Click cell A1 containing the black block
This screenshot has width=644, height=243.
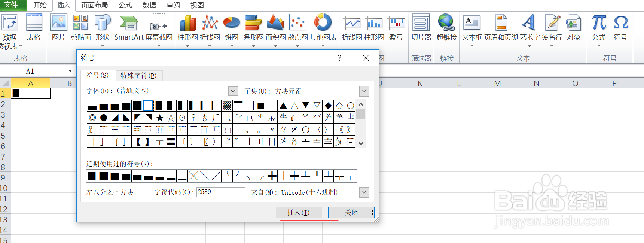31,94
